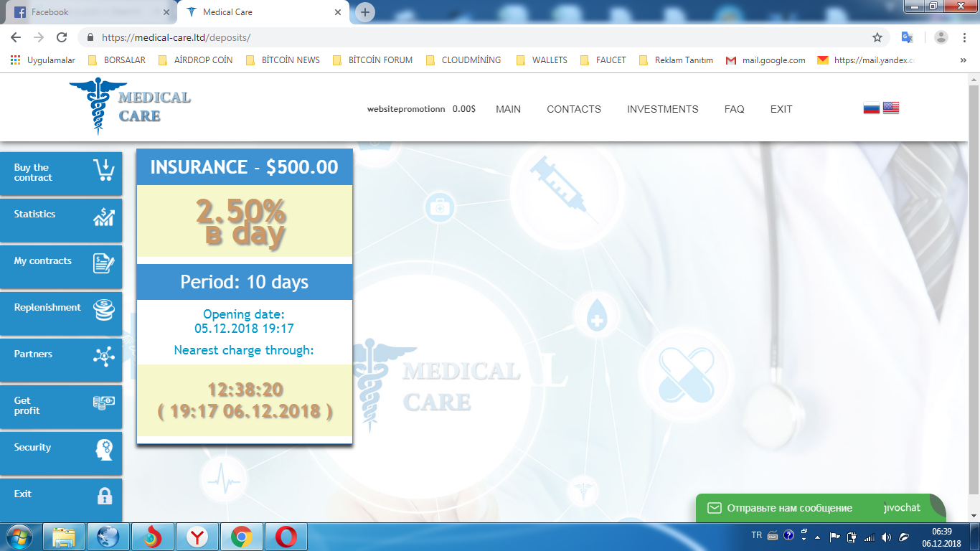Open the CLOUDMİNİNG bookmark folder
Image resolution: width=980 pixels, height=551 pixels.
click(x=463, y=60)
